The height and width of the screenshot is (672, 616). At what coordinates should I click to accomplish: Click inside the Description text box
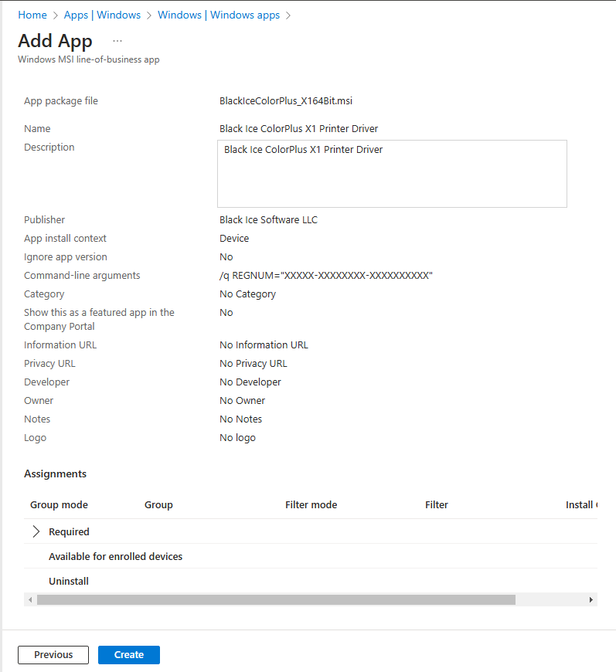[392, 174]
